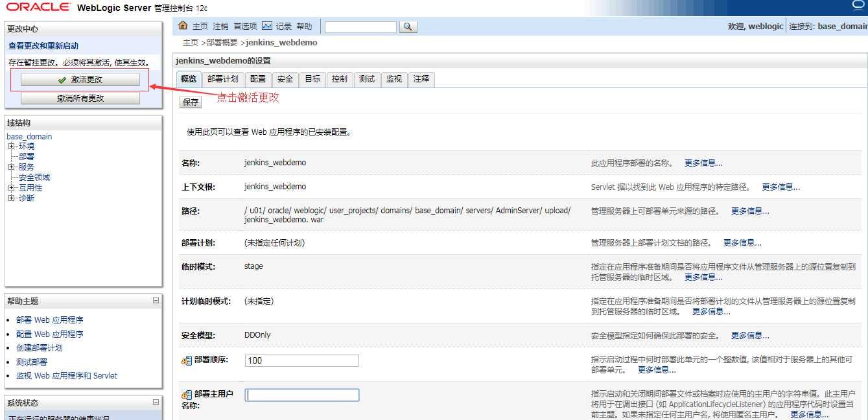Click the 撤消所有更改 button
The width and height of the screenshot is (868, 420).
click(x=80, y=99)
